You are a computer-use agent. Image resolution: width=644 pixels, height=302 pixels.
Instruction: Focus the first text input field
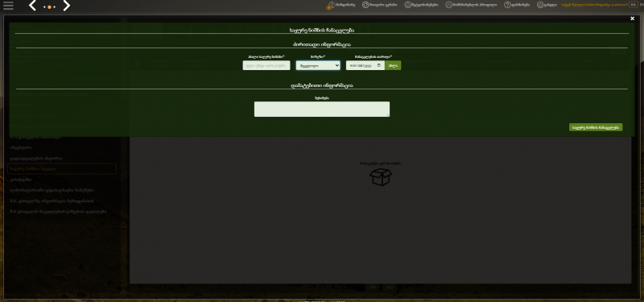(266, 65)
